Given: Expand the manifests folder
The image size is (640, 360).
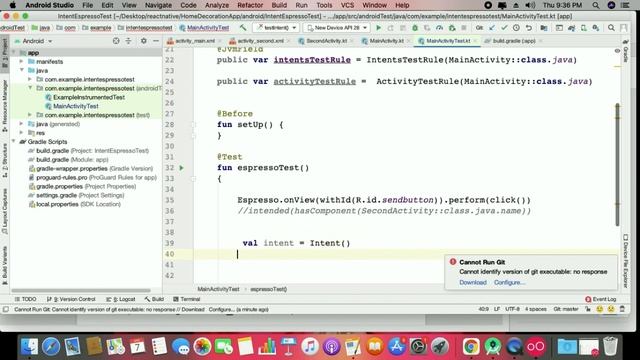Looking at the screenshot, I should [x=22, y=61].
